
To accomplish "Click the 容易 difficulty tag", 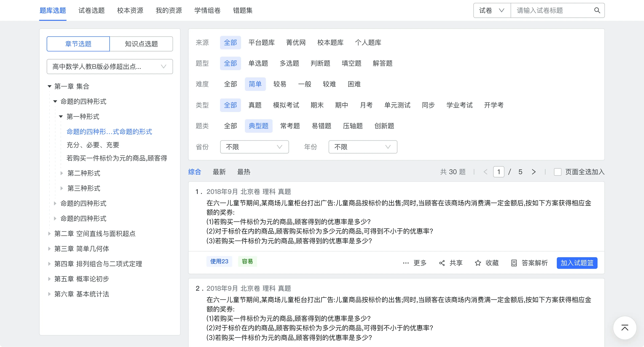I will (247, 261).
